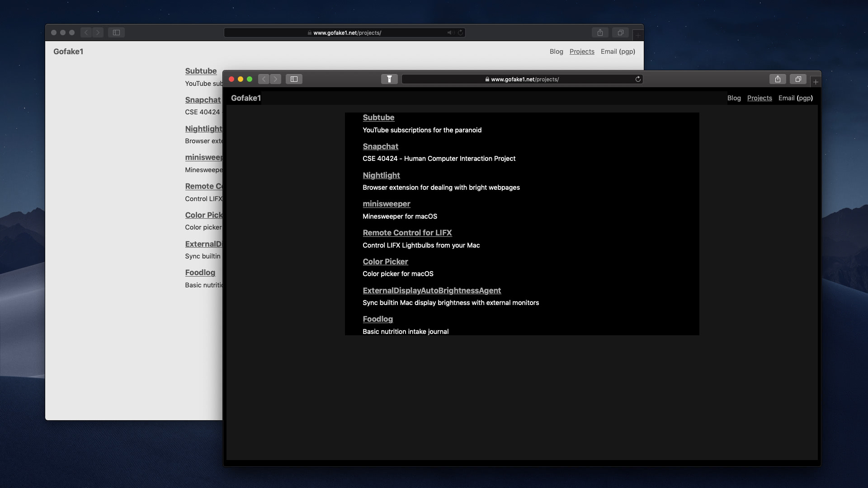The image size is (868, 488).
Task: Open Share menu in front Safari window
Action: click(x=778, y=79)
